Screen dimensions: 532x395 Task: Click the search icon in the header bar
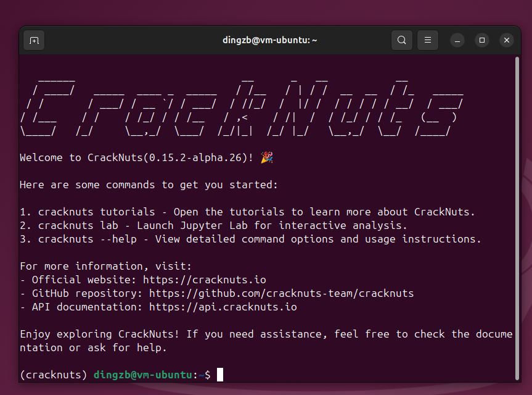coord(401,41)
